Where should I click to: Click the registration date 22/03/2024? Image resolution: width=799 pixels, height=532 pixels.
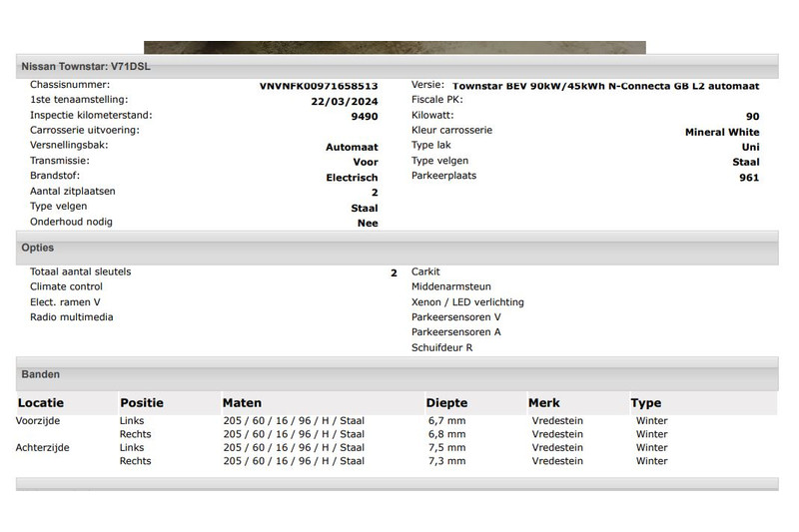(345, 101)
